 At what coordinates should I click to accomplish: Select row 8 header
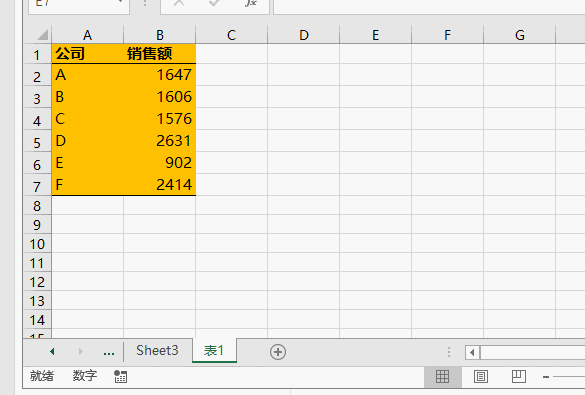tap(37, 206)
